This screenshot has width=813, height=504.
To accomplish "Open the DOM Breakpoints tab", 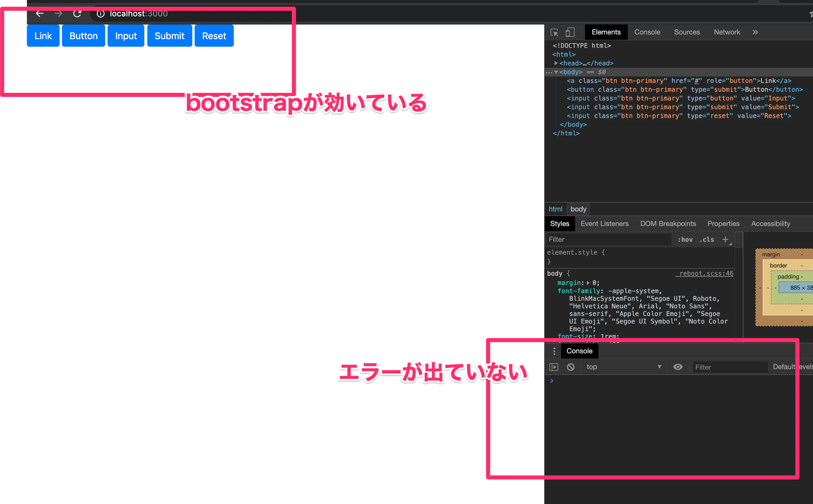I will [668, 224].
